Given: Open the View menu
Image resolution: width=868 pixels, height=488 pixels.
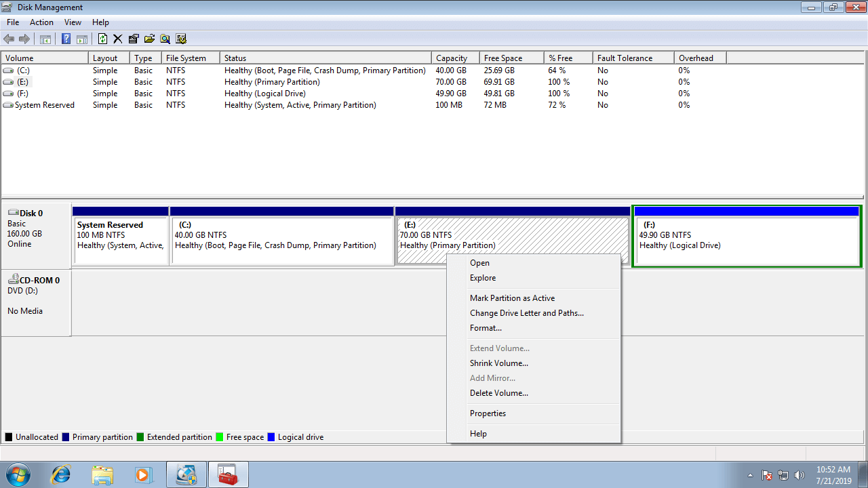Looking at the screenshot, I should click(x=73, y=22).
